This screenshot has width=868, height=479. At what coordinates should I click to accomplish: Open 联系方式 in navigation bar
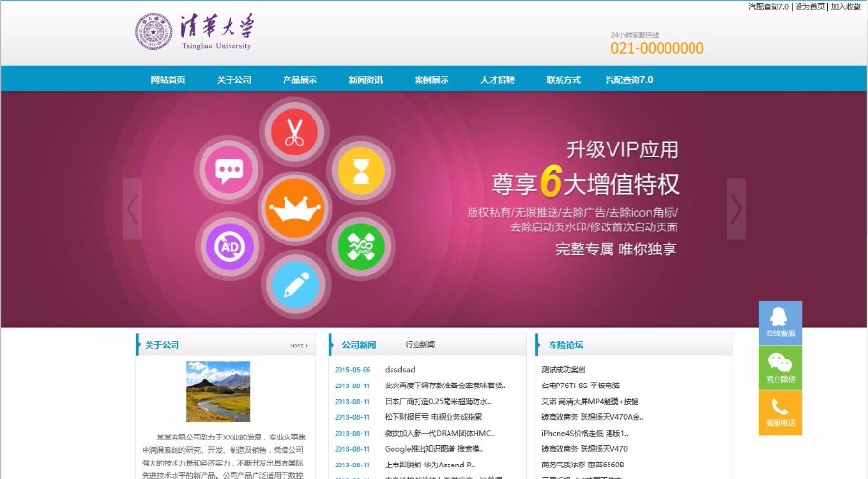point(563,80)
